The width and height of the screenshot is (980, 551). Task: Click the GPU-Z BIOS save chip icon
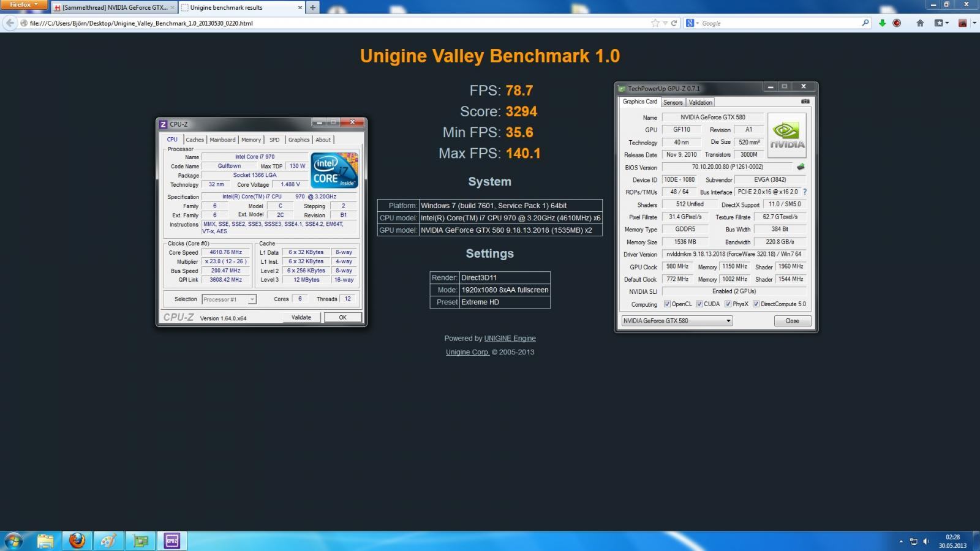(x=801, y=167)
